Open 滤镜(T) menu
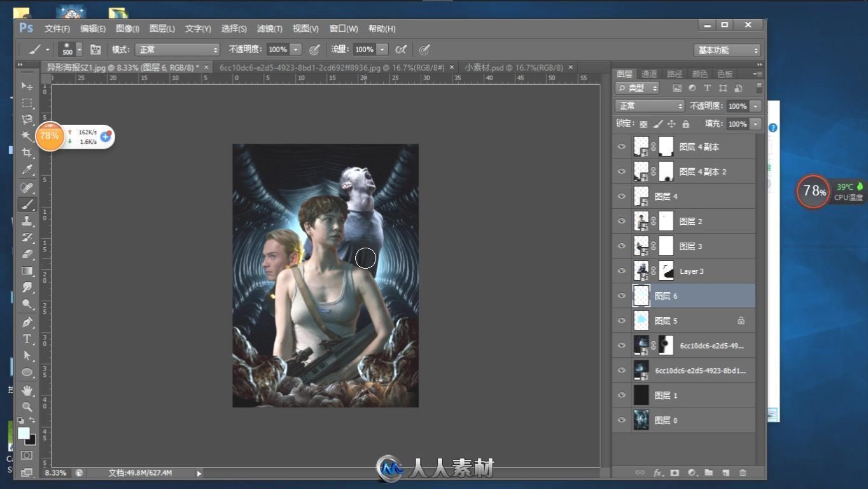The height and width of the screenshot is (489, 868). (270, 28)
